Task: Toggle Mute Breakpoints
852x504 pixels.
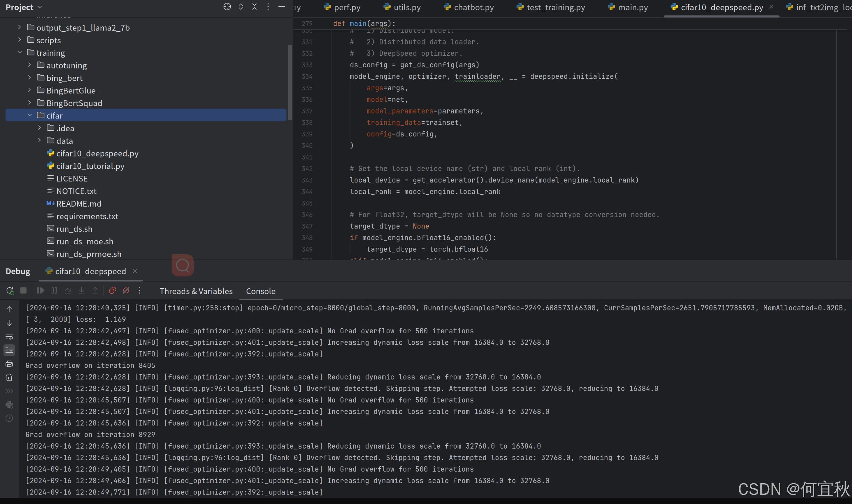Action: pyautogui.click(x=126, y=291)
